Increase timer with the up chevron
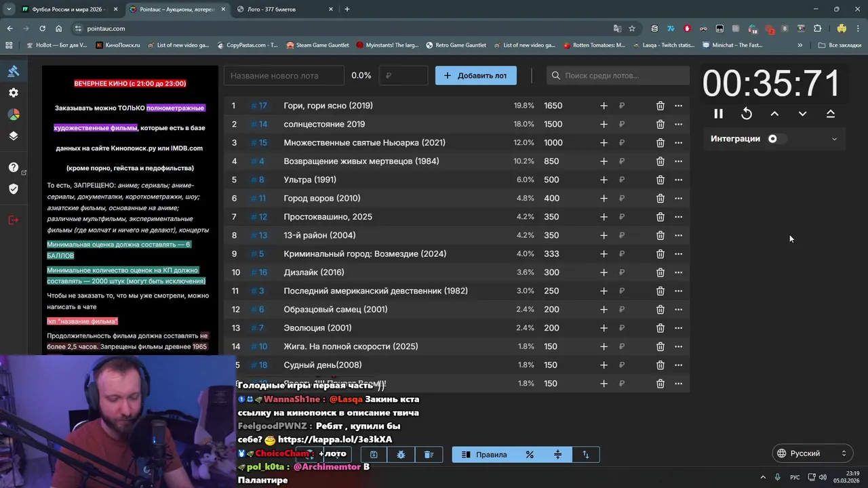868x488 pixels. tap(774, 114)
